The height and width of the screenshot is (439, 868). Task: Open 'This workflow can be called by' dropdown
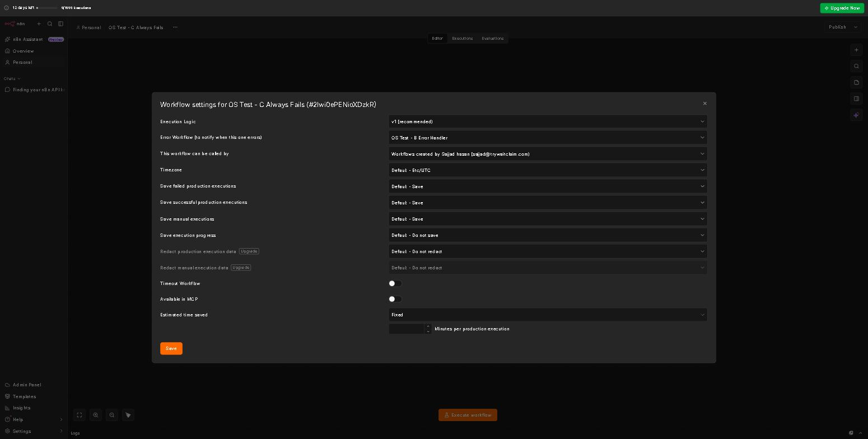[x=548, y=154]
